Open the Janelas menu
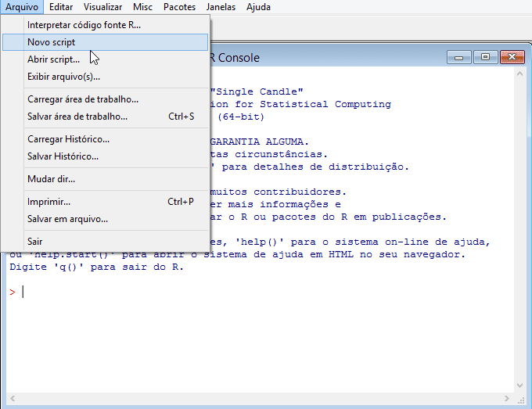 point(221,7)
